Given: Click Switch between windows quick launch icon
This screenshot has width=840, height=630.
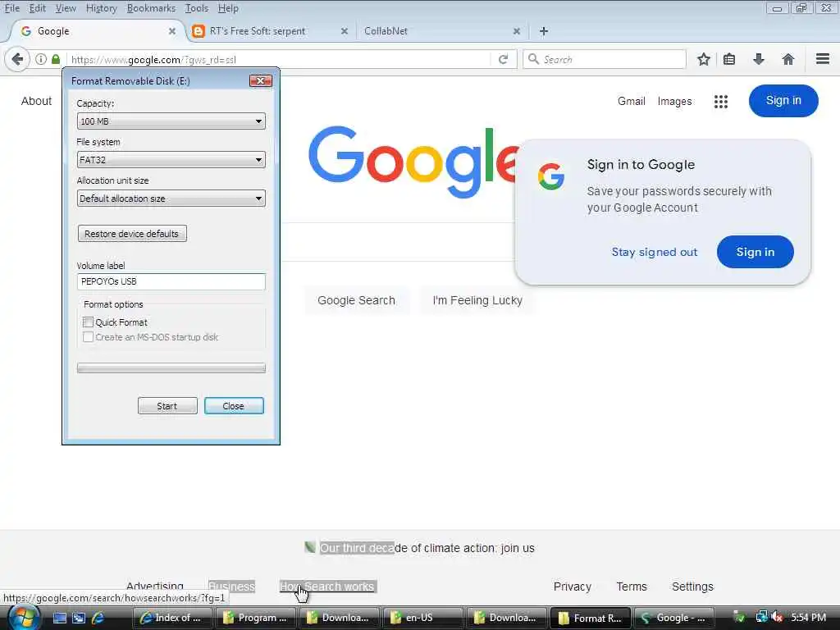Looking at the screenshot, I should click(79, 618).
